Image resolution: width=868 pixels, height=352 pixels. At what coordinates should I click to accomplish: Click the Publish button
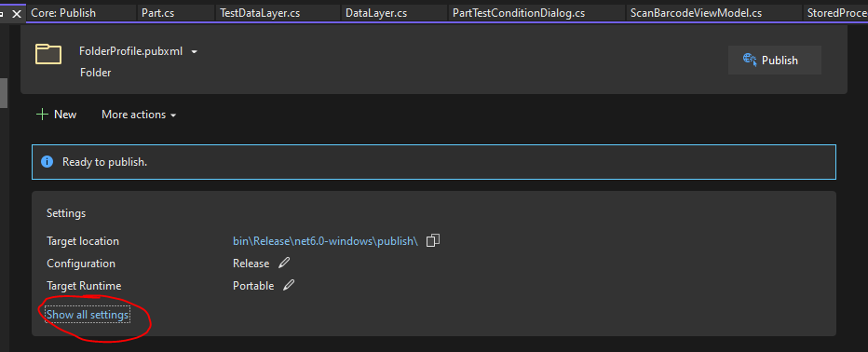point(775,61)
